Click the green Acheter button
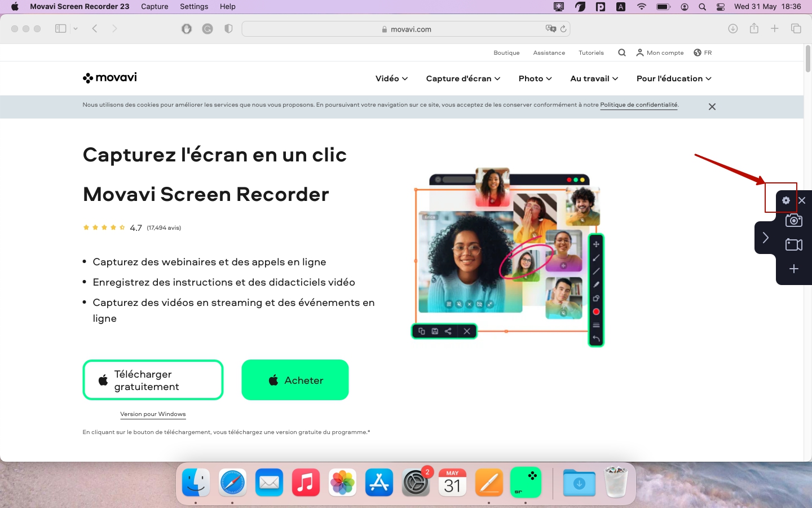 click(x=295, y=380)
